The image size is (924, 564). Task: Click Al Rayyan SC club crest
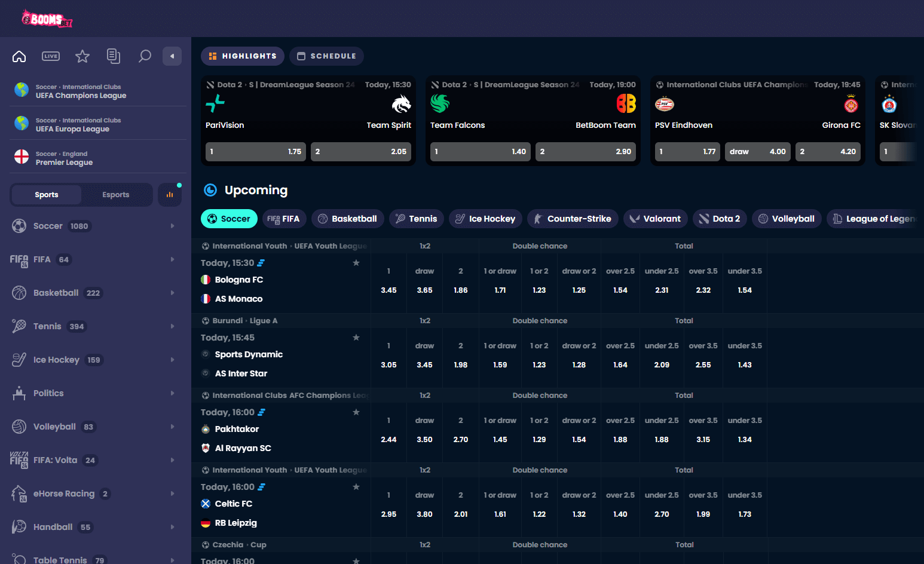coord(206,448)
